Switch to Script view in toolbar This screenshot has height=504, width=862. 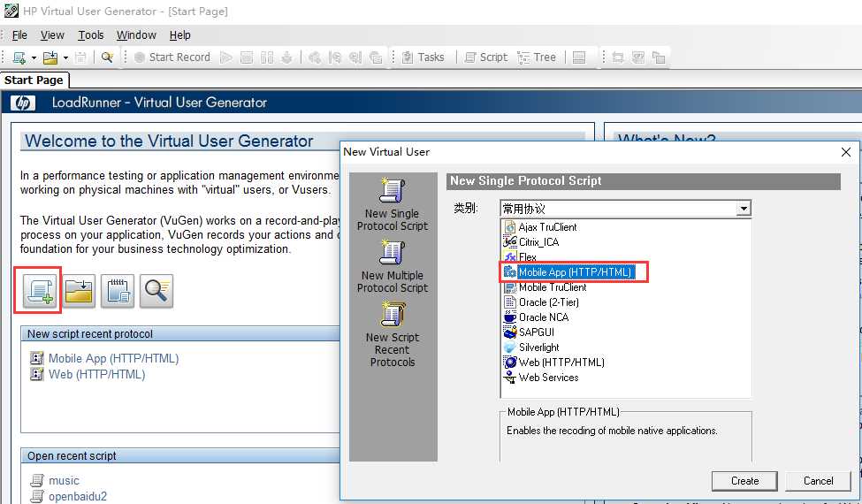pos(486,57)
